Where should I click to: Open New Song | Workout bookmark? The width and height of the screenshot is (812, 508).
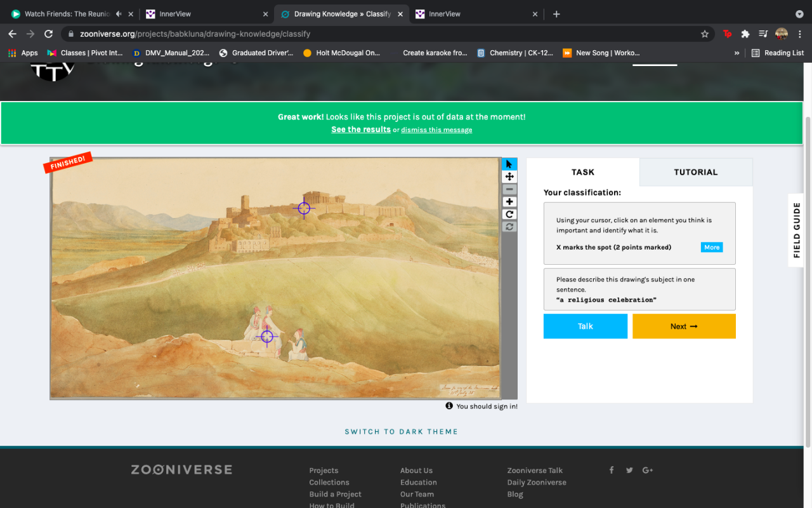tap(601, 53)
